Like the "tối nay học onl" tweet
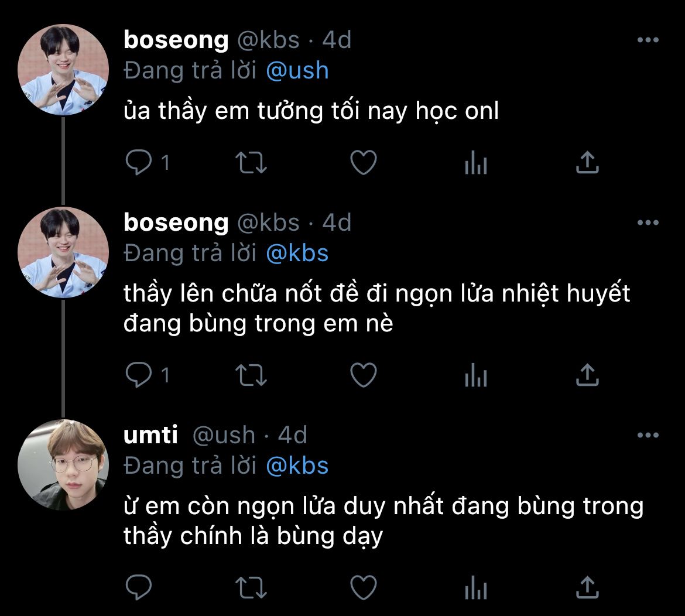685x616 pixels. point(363,163)
